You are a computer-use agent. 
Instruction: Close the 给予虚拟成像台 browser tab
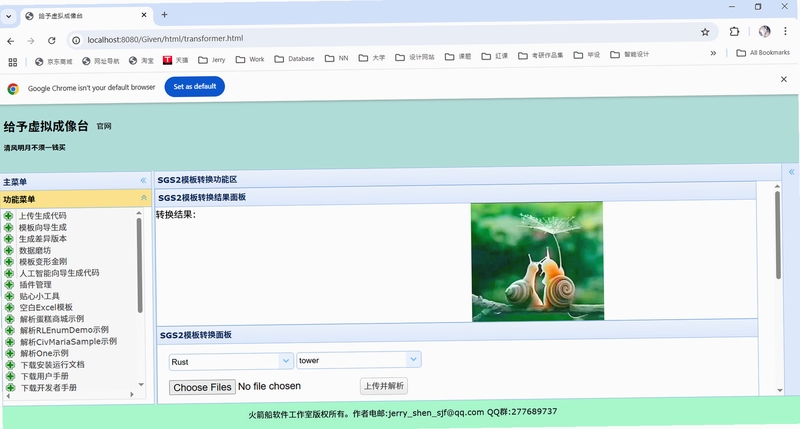(x=144, y=15)
